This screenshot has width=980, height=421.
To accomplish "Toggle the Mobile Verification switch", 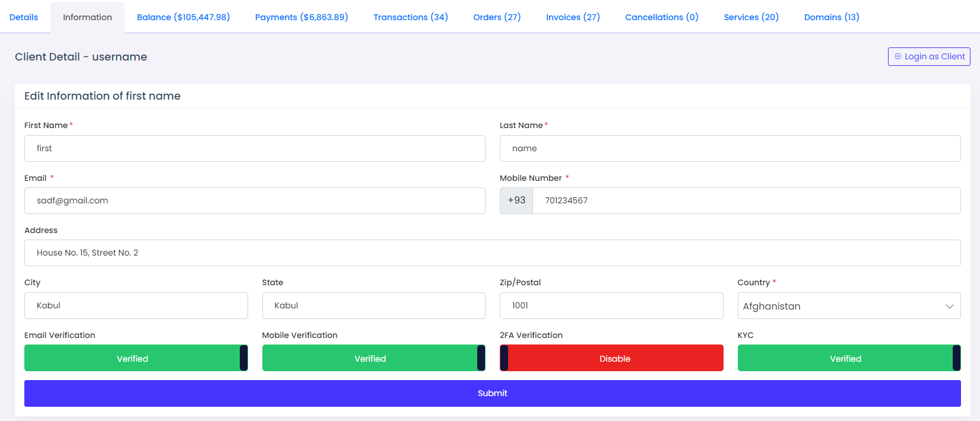I will 373,358.
